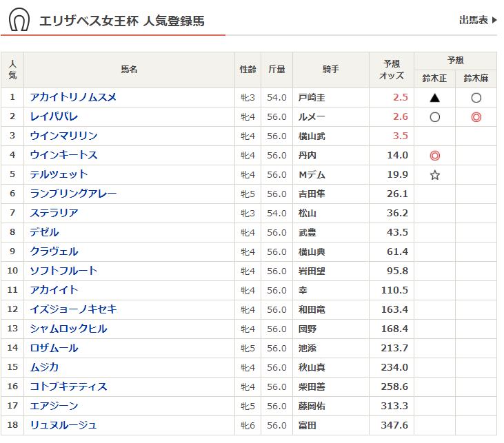This screenshot has width=504, height=443.
Task: Open horse シャムロックヒル
Action: [68, 329]
